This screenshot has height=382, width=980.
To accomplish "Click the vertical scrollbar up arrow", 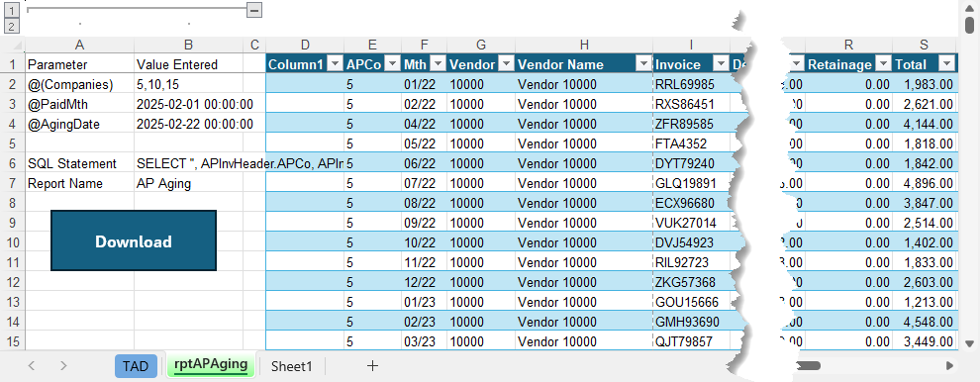I will pos(969,9).
